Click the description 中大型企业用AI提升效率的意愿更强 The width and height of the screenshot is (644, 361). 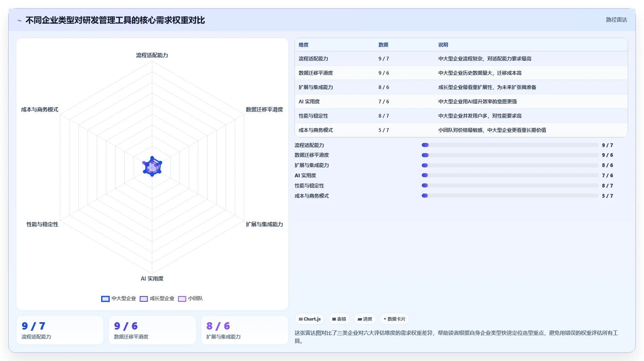478,102
